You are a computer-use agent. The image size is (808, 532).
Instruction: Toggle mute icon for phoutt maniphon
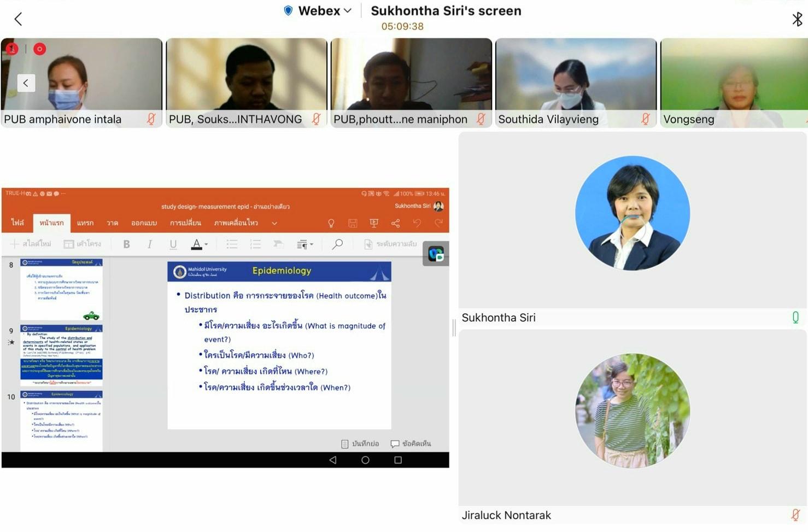[481, 119]
